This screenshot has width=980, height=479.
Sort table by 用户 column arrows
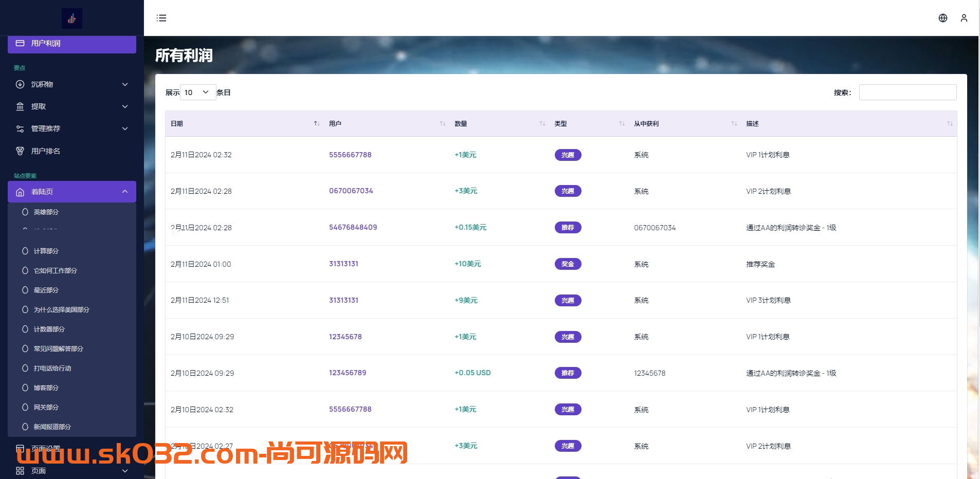443,124
